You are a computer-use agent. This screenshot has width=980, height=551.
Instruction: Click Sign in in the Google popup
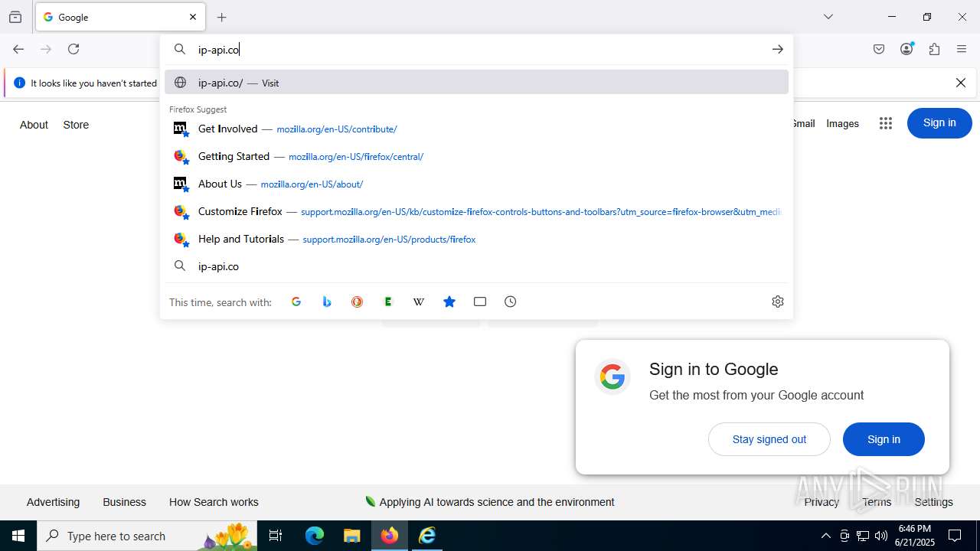pyautogui.click(x=884, y=439)
